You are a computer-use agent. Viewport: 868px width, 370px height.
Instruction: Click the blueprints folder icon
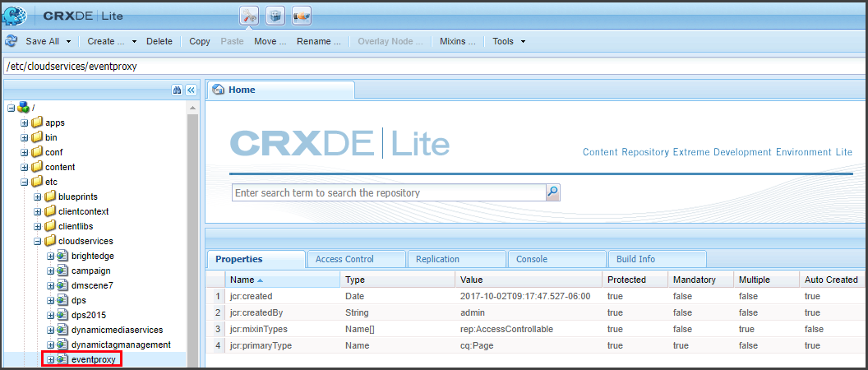(x=50, y=197)
